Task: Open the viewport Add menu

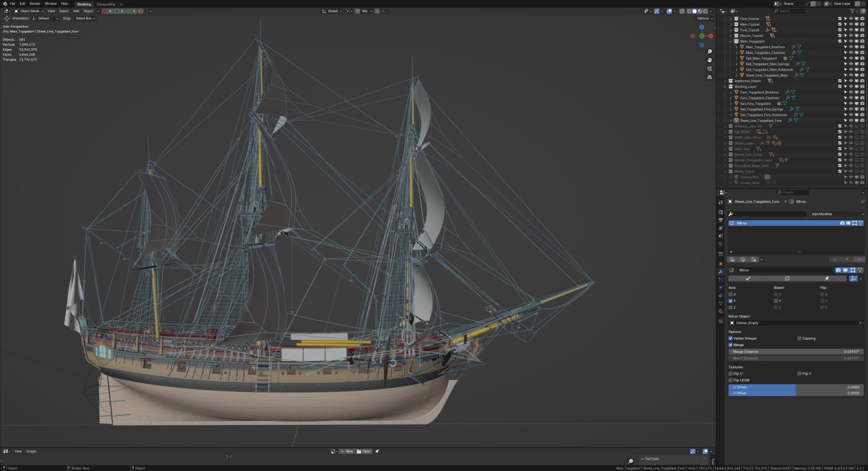Action: [x=76, y=11]
